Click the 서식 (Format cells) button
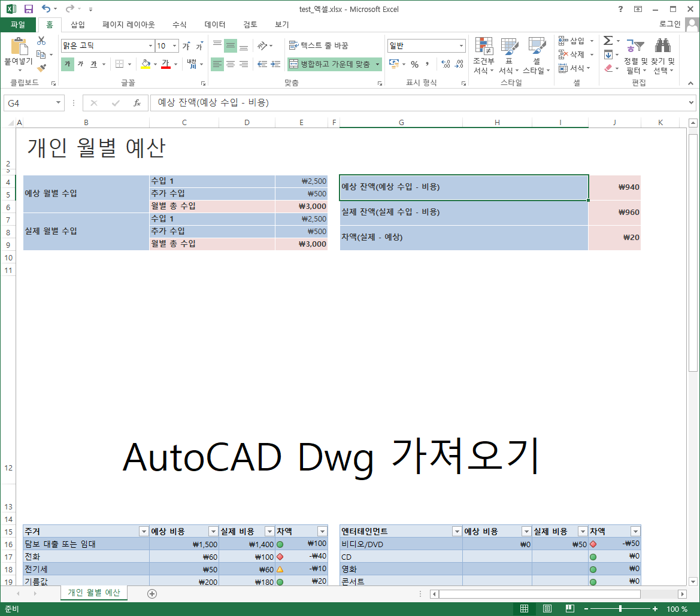This screenshot has width=700, height=616. [x=572, y=68]
